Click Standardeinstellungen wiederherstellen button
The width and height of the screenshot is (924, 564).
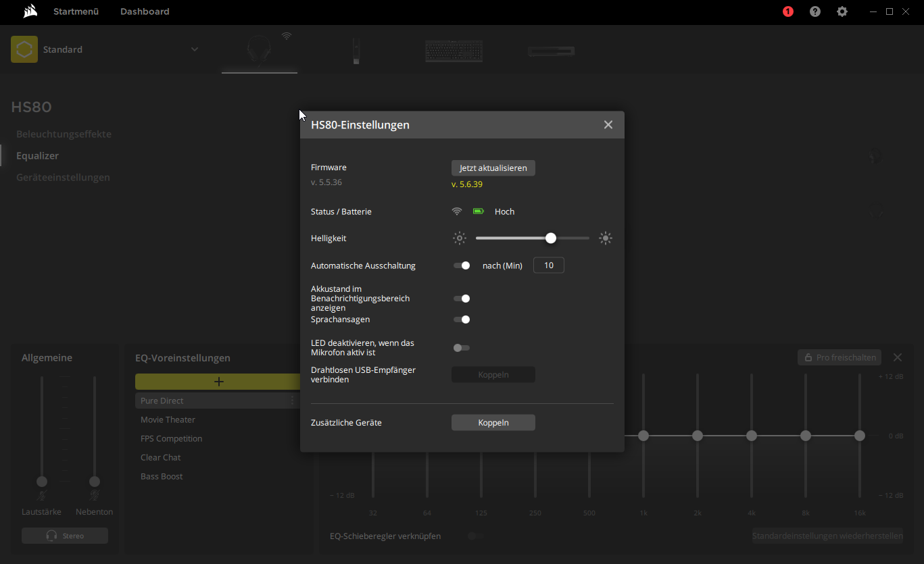point(827,536)
